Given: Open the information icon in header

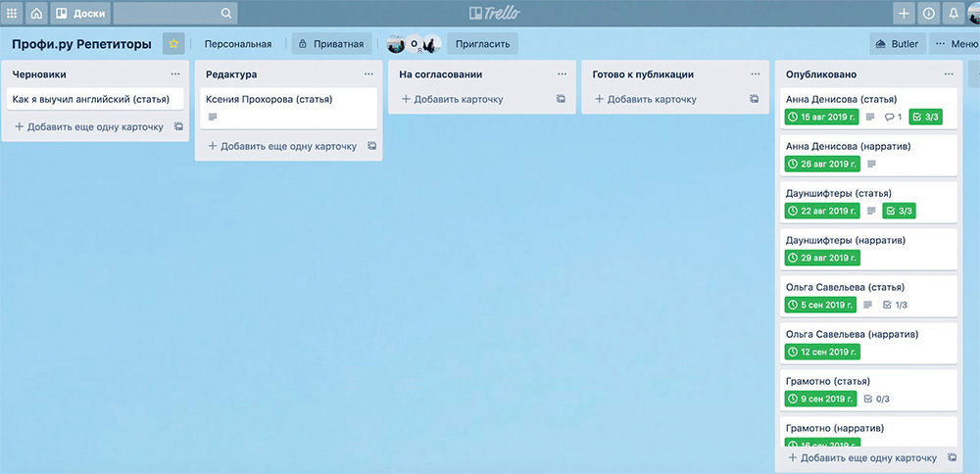Looking at the screenshot, I should point(928,14).
